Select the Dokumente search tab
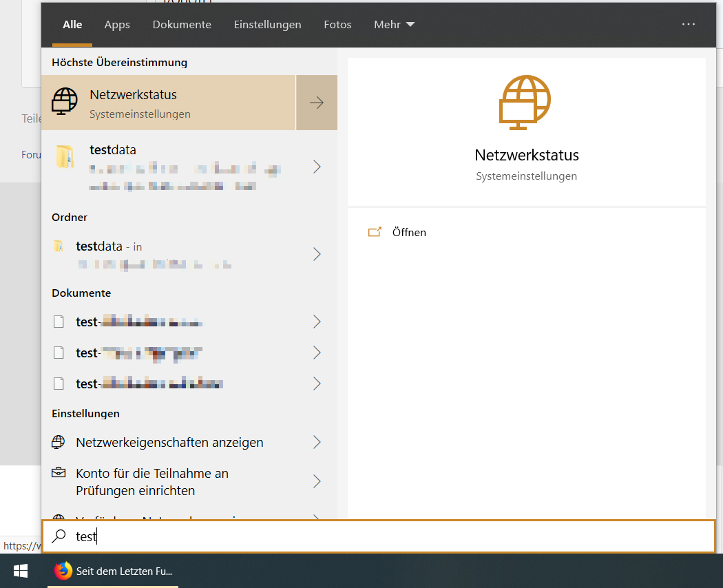The width and height of the screenshot is (723, 588). (x=182, y=24)
